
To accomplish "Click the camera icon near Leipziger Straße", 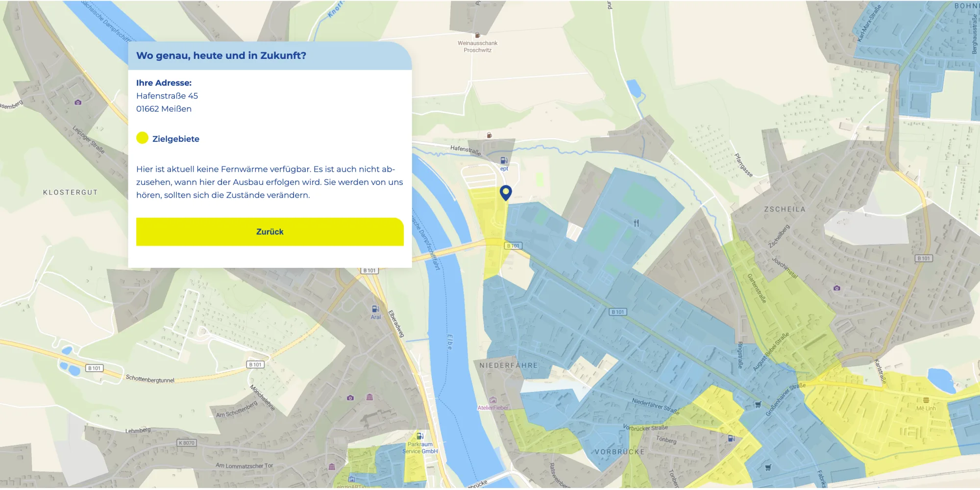I will pos(78,103).
